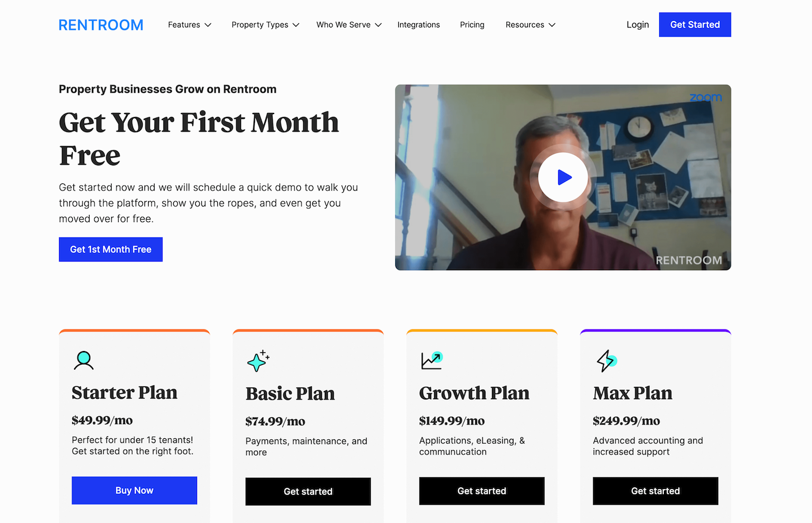The height and width of the screenshot is (523, 812).
Task: Buy Now on the Starter Plan
Action: [x=134, y=490]
